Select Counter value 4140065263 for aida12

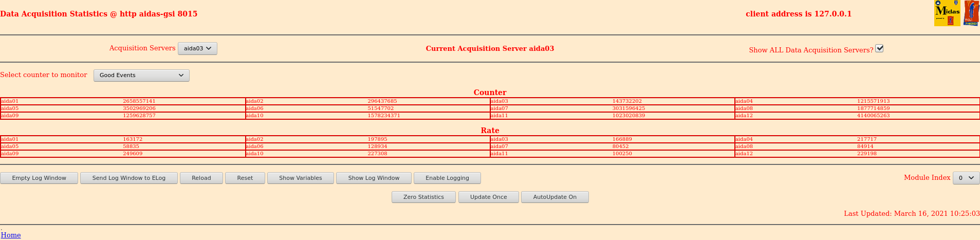point(874,116)
